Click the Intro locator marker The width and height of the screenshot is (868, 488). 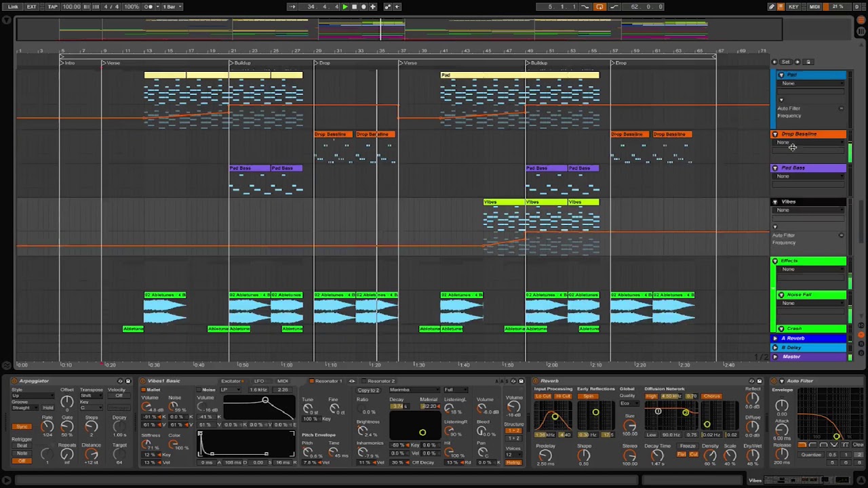click(68, 63)
